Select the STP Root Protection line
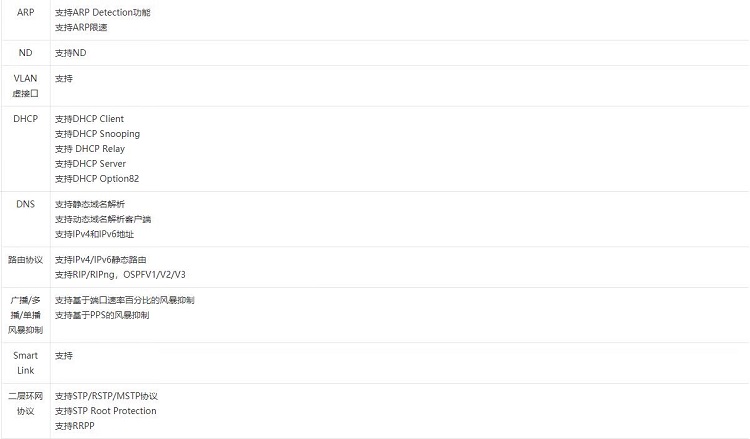This screenshot has height=439, width=750. click(x=106, y=411)
